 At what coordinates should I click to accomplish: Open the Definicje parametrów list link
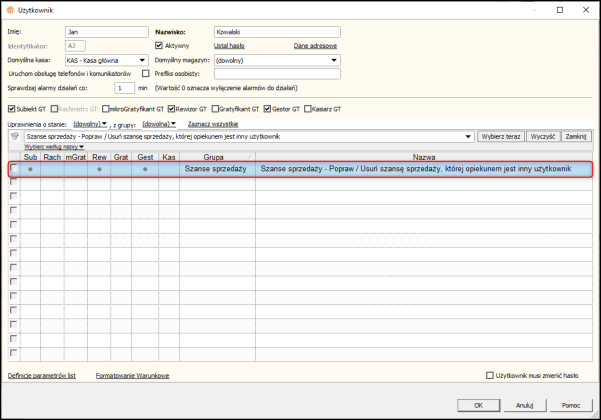(x=42, y=376)
